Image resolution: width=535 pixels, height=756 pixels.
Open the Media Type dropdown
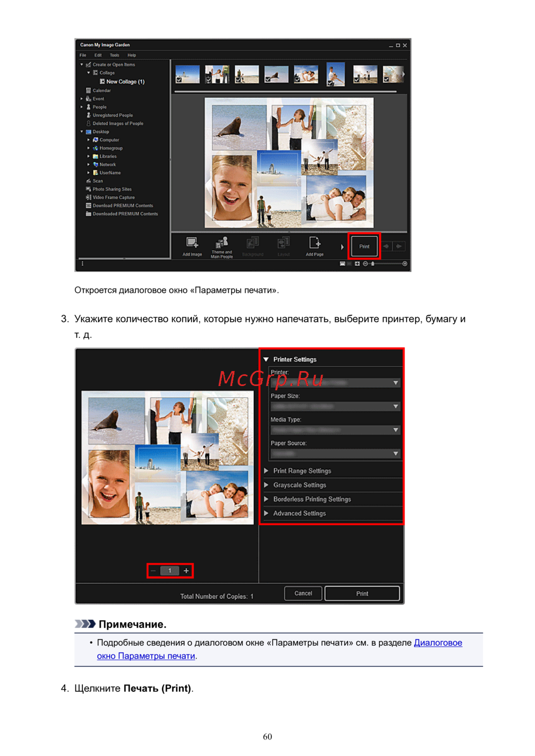[335, 430]
